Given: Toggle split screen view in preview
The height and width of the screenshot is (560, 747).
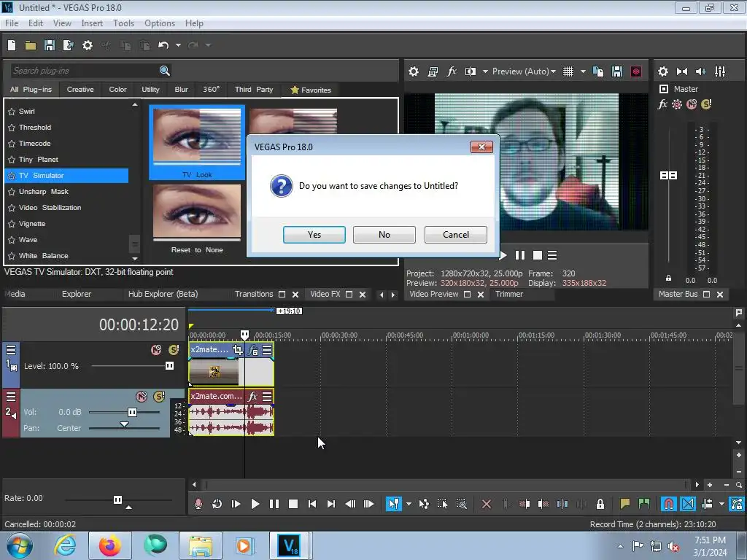Looking at the screenshot, I should [471, 71].
